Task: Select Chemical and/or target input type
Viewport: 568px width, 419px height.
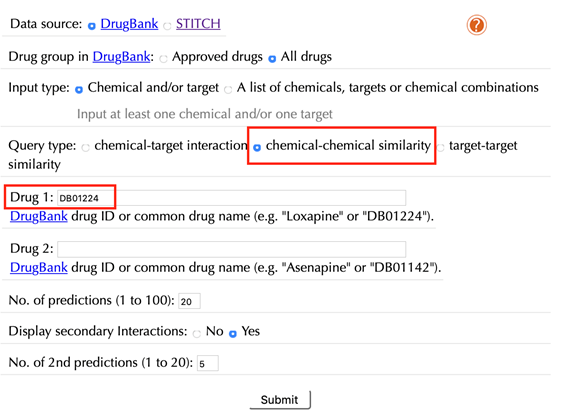Action: pos(79,89)
